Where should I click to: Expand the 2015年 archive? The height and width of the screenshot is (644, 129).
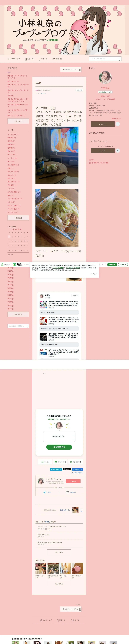11,298
